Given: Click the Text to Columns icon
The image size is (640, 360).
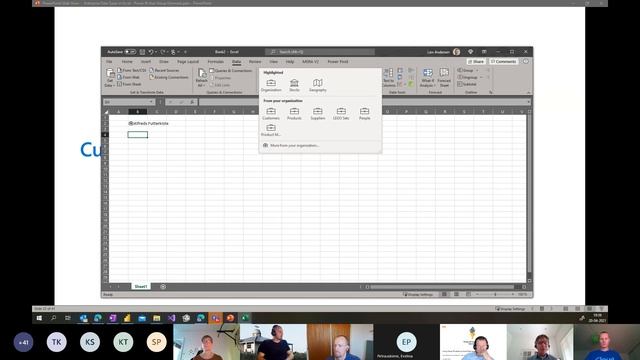Looking at the screenshot, I should (388, 78).
